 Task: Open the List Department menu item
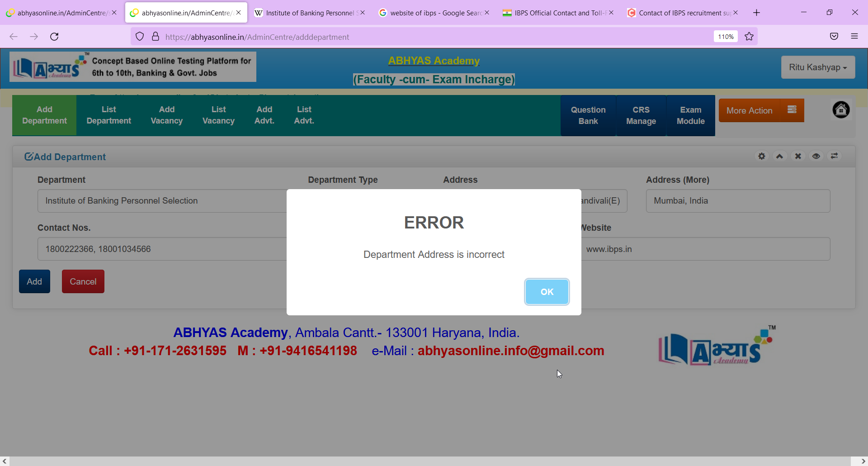tap(109, 115)
